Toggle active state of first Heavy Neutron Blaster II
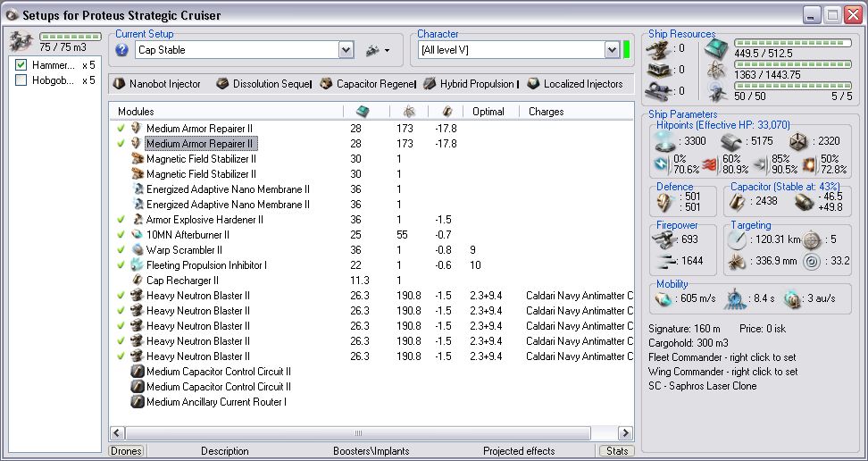 [121, 296]
